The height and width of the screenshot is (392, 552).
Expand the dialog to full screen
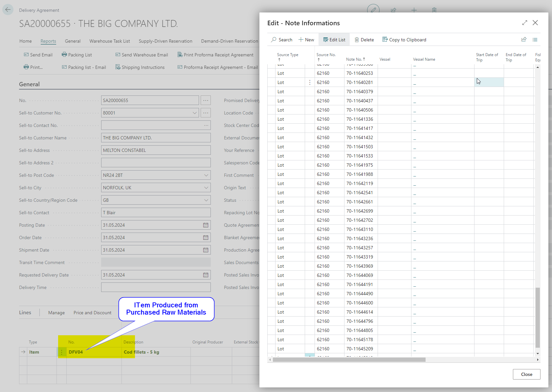tap(524, 23)
